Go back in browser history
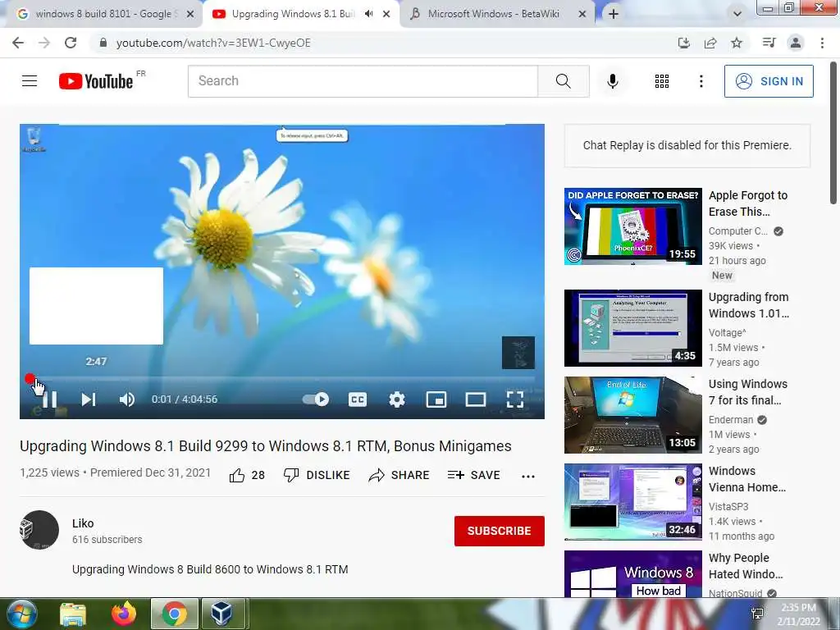The height and width of the screenshot is (630, 840). click(18, 43)
